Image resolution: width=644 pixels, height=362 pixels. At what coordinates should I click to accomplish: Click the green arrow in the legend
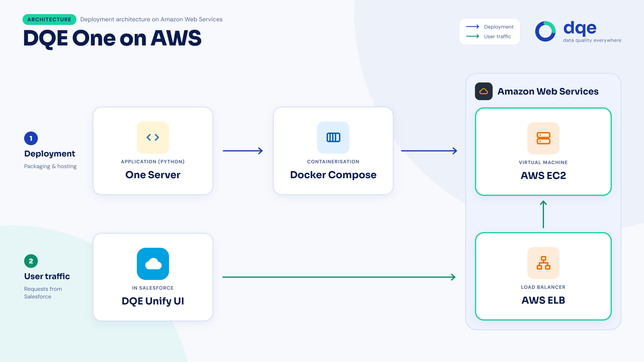click(x=473, y=36)
